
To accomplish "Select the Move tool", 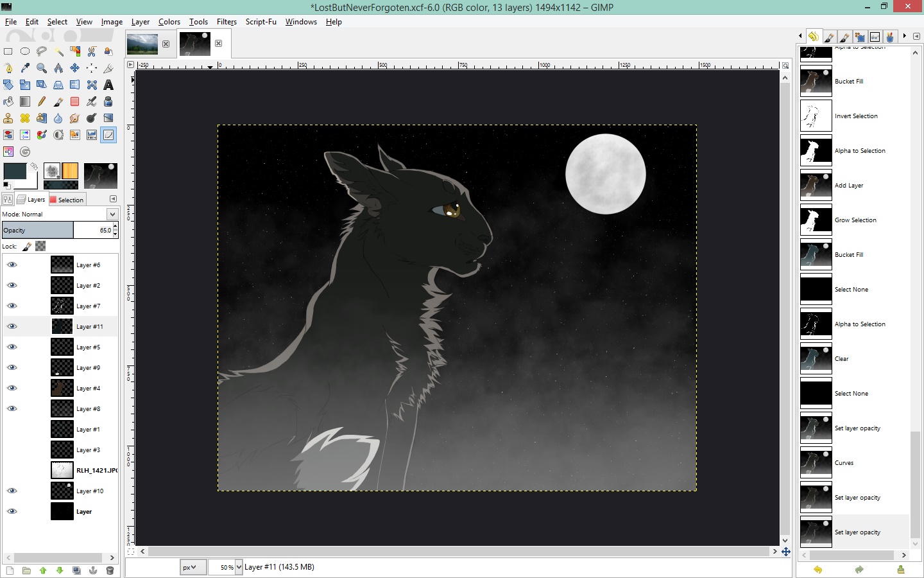I will [x=74, y=67].
